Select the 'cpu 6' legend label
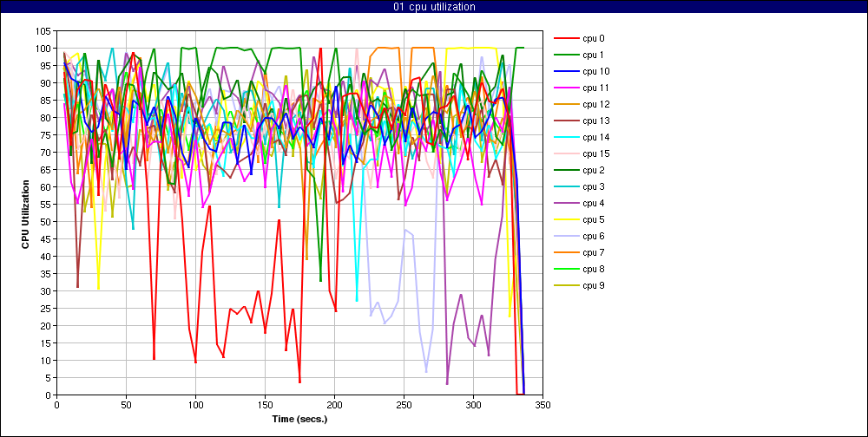 [x=593, y=236]
